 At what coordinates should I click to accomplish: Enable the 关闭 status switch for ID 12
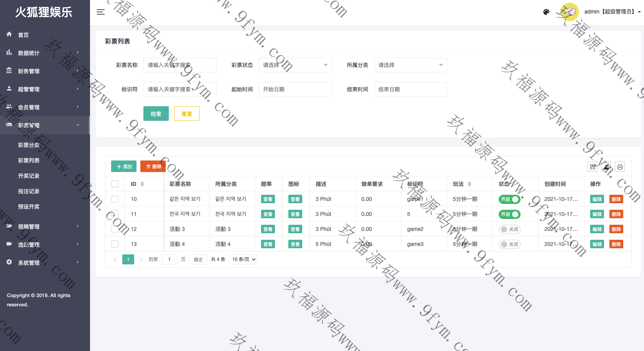pyautogui.click(x=509, y=229)
